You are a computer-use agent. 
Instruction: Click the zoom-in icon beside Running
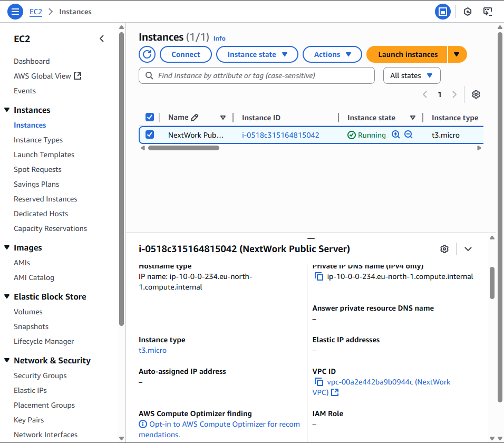pos(396,135)
